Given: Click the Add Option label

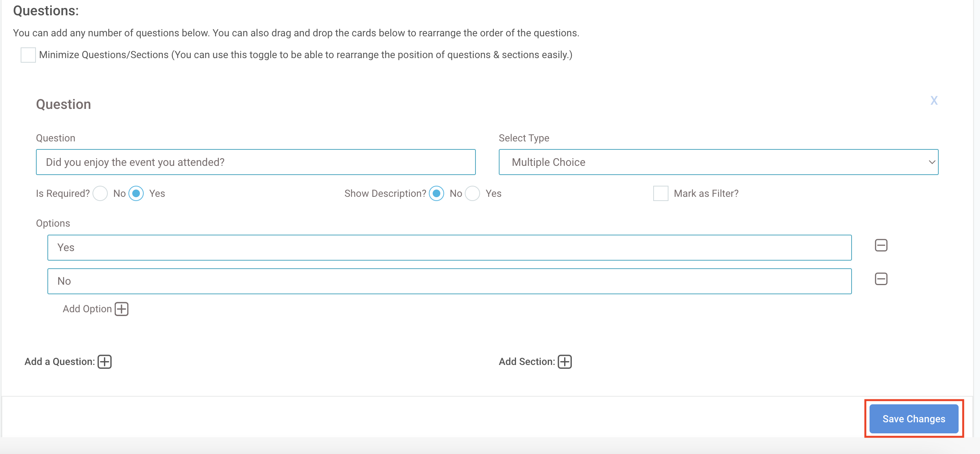Looking at the screenshot, I should tap(87, 309).
